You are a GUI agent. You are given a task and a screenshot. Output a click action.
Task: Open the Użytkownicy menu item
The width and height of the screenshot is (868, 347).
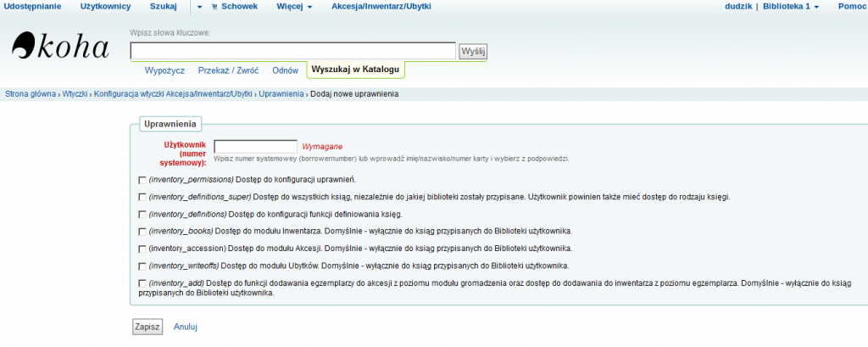point(105,7)
